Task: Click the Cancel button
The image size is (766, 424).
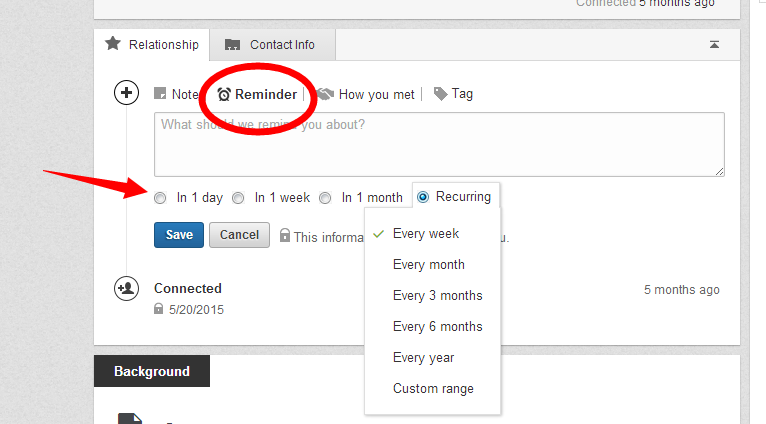Action: pos(239,235)
